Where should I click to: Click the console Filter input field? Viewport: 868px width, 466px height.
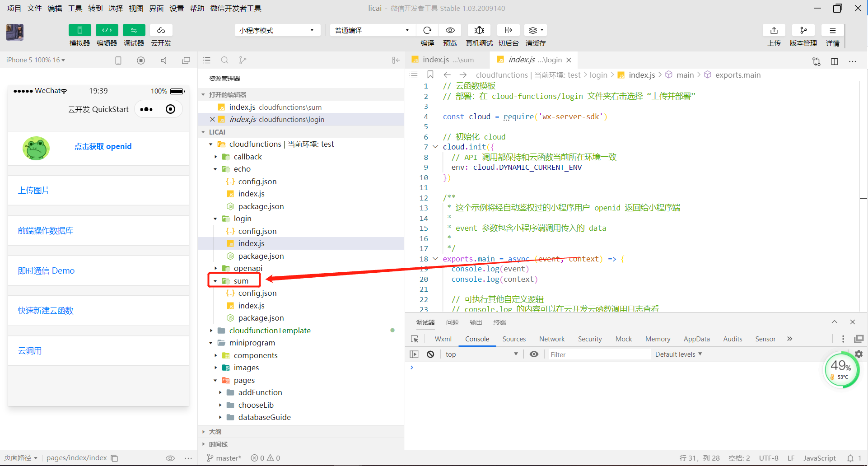598,354
